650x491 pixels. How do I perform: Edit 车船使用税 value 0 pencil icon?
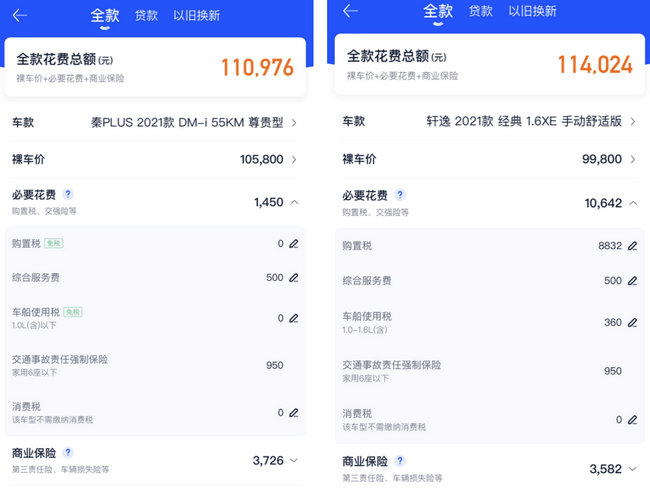pos(293,318)
